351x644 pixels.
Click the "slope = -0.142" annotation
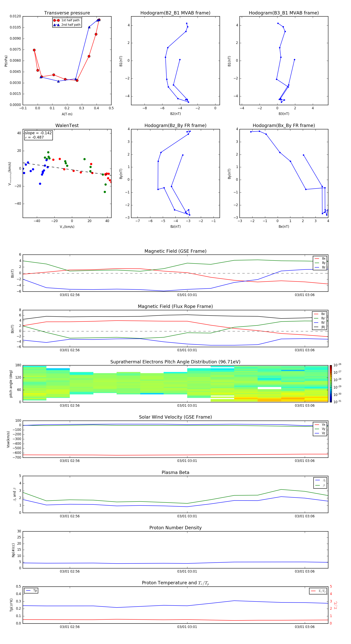click(x=38, y=133)
